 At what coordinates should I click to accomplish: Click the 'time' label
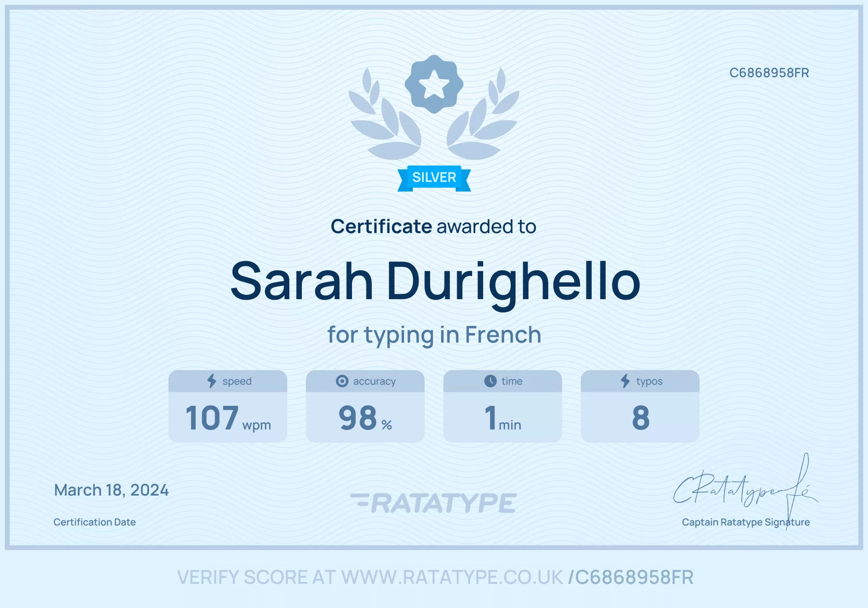[512, 381]
